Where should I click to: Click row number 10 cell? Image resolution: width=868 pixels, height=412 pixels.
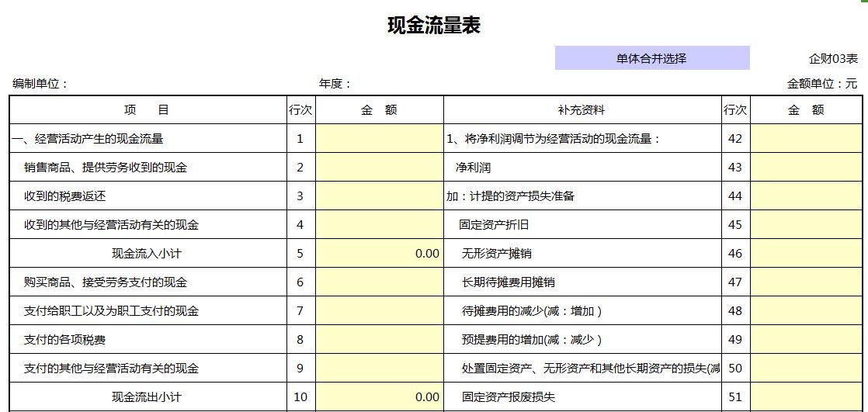(300, 397)
